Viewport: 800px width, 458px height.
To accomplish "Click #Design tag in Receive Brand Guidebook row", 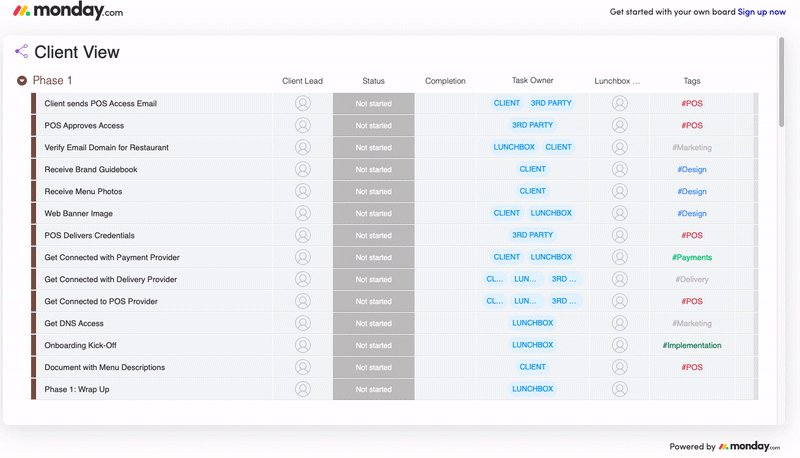I will point(692,169).
